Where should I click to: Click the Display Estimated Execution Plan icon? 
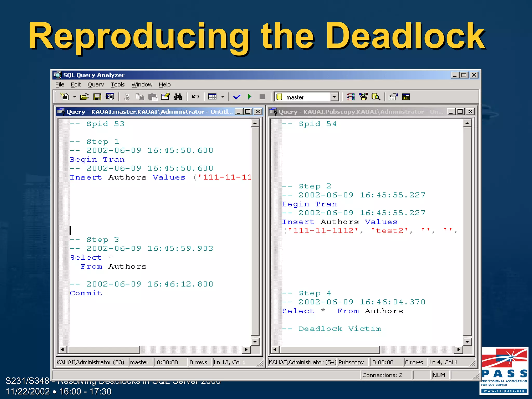click(350, 97)
